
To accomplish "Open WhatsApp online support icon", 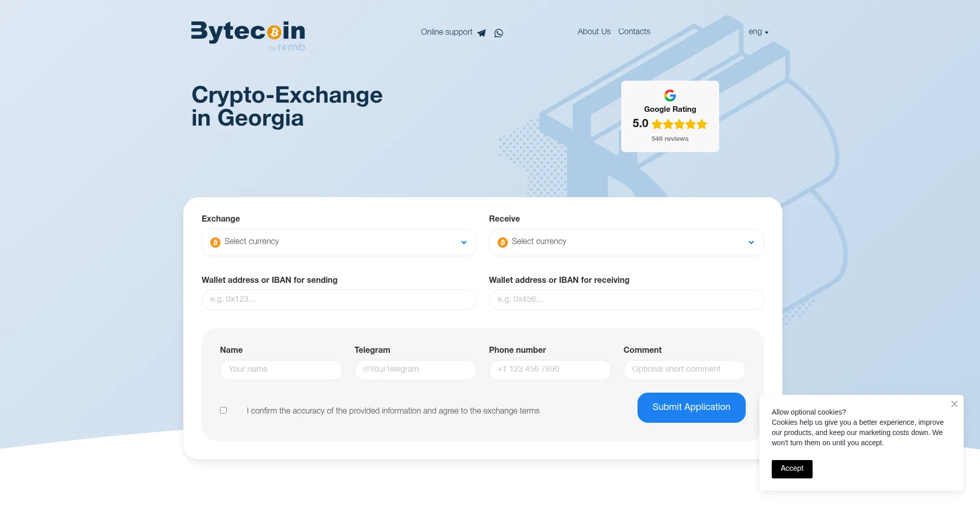I will (499, 33).
